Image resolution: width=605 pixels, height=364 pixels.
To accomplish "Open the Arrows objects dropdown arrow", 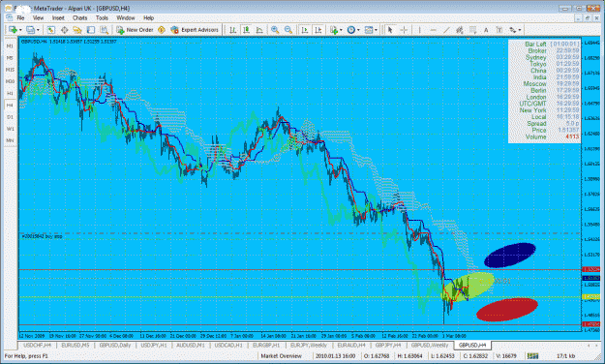I will coord(520,30).
